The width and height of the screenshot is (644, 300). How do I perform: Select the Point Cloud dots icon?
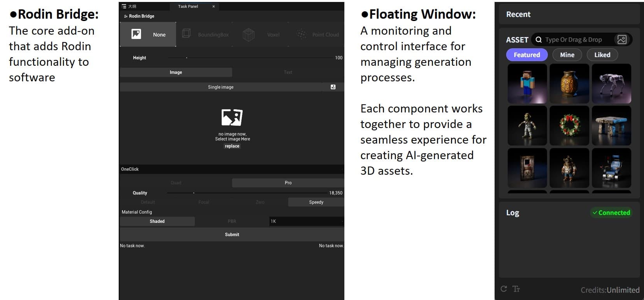pos(302,34)
